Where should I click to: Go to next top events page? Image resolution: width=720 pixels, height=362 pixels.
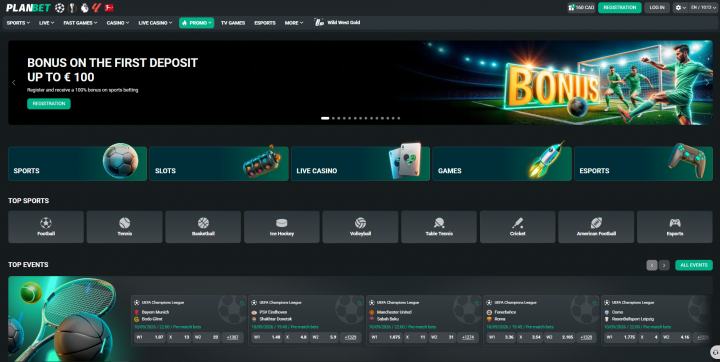664,265
